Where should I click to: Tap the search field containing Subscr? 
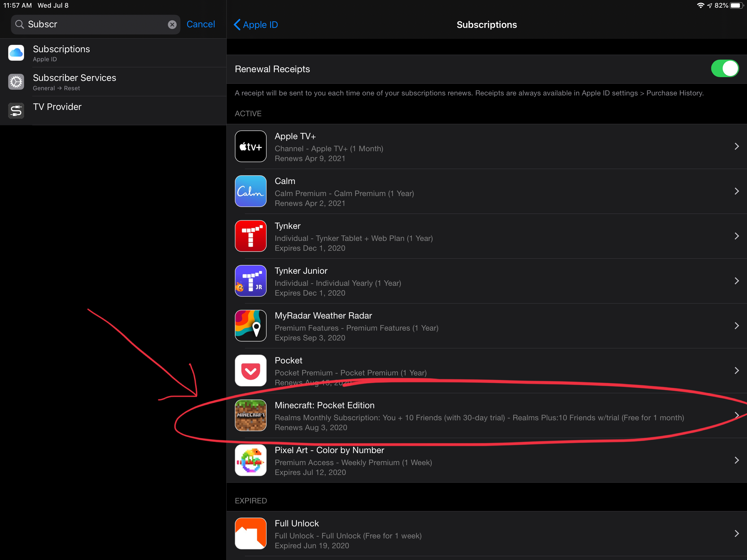pyautogui.click(x=95, y=24)
